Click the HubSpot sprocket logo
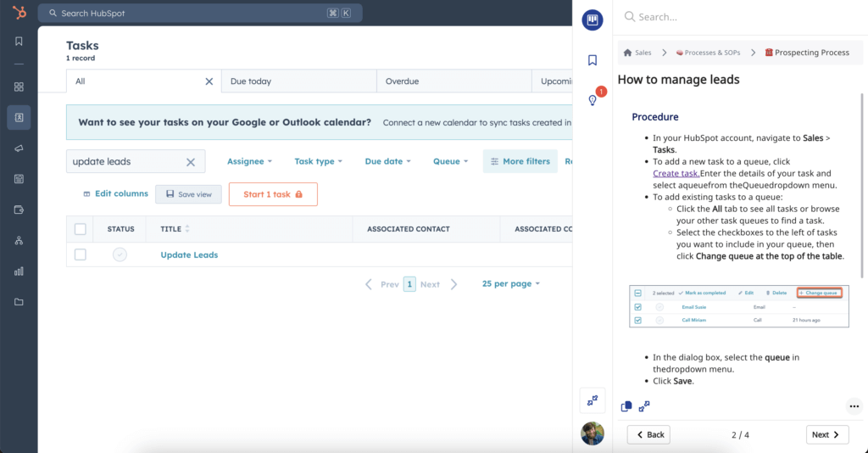 click(19, 13)
